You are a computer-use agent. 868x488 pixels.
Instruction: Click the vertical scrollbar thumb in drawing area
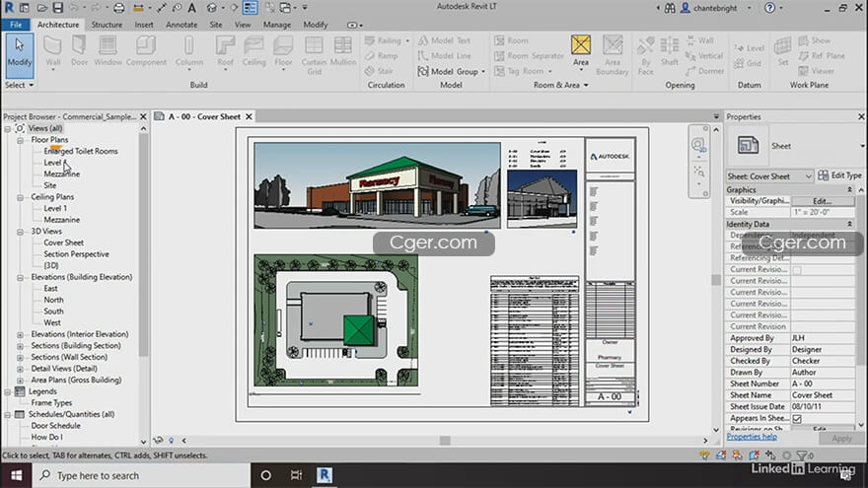pos(716,279)
